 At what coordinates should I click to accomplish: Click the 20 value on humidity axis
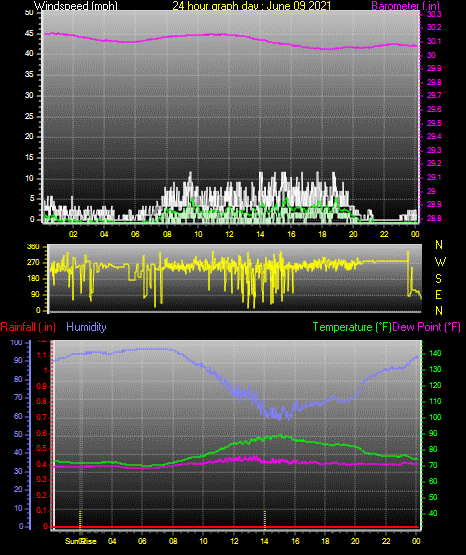click(18, 490)
